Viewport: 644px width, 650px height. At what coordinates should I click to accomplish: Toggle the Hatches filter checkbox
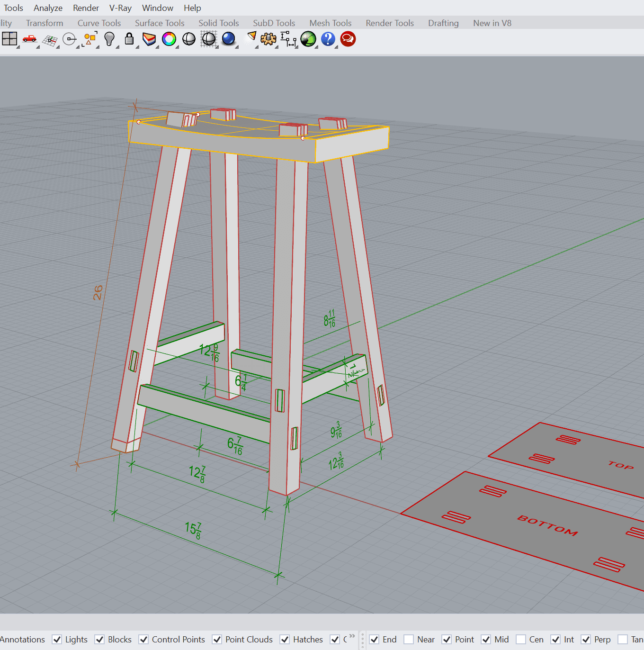pos(285,640)
